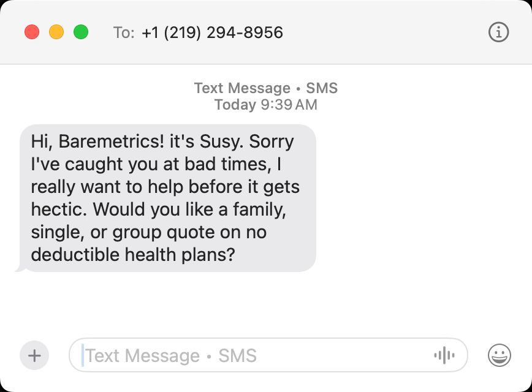The image size is (532, 392).
Task: Click the message bubble from Susy
Action: coord(167,198)
